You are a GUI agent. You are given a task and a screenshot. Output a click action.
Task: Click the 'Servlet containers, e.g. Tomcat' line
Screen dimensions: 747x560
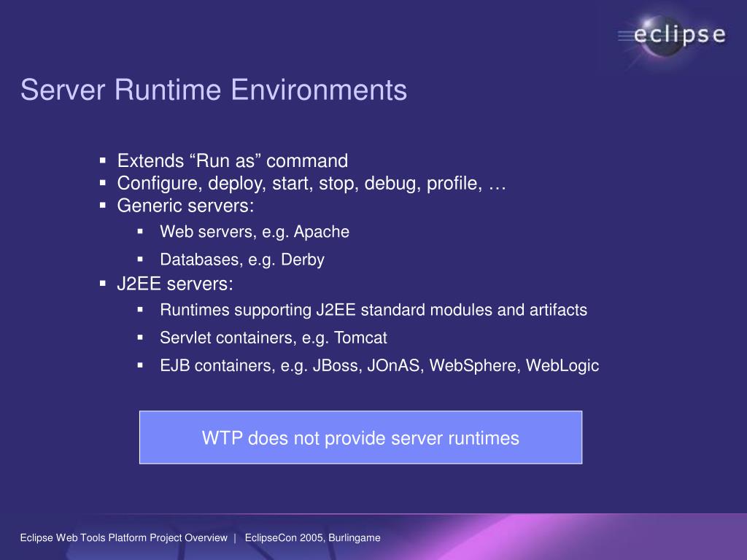(274, 338)
